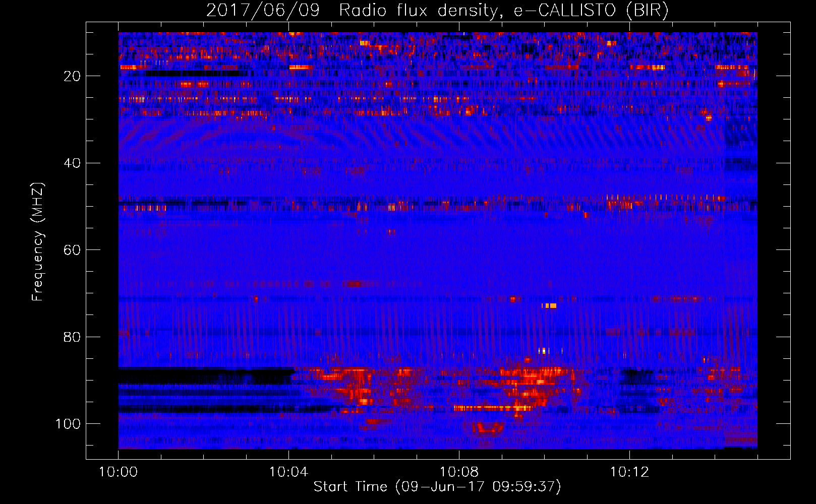Click the plot title text
Screen dimensions: 816x504
coord(437,10)
